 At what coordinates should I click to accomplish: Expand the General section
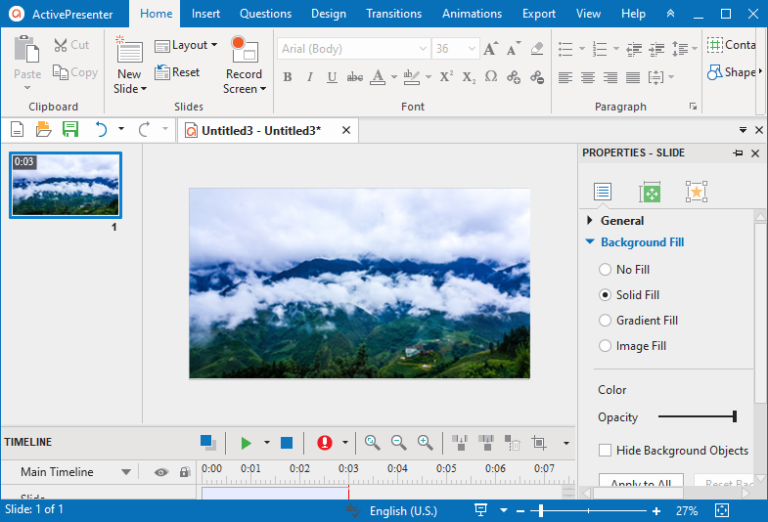[590, 220]
